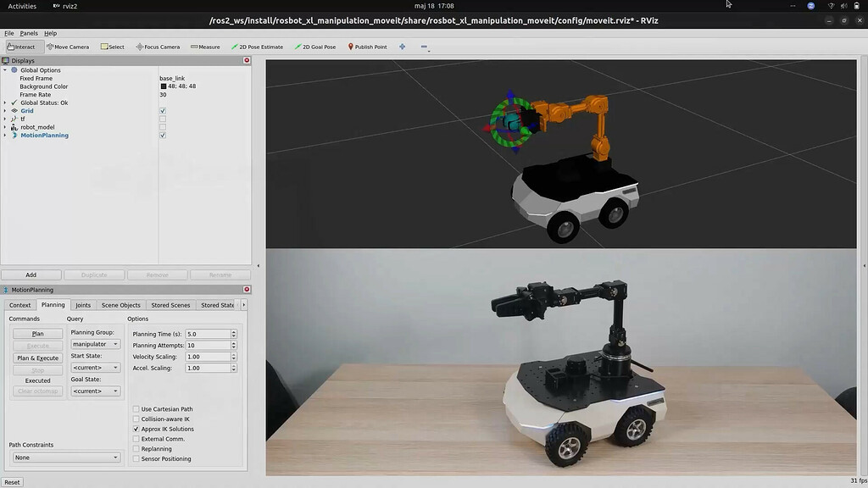Switch to the Joints tab
The image size is (868, 488).
point(82,304)
